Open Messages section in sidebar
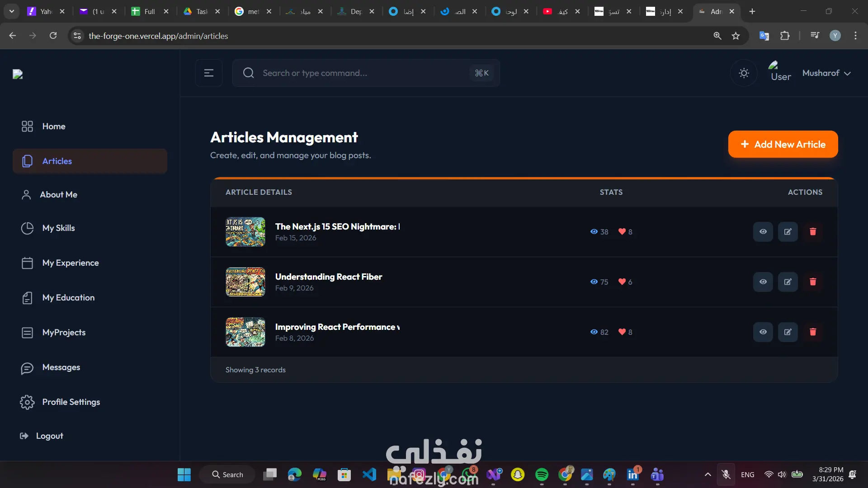868x488 pixels. click(61, 367)
